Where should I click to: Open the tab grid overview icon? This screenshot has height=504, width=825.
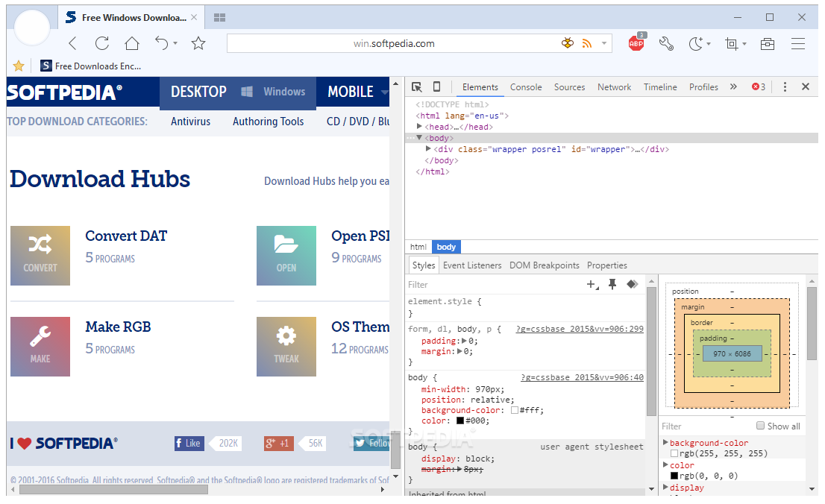click(219, 17)
